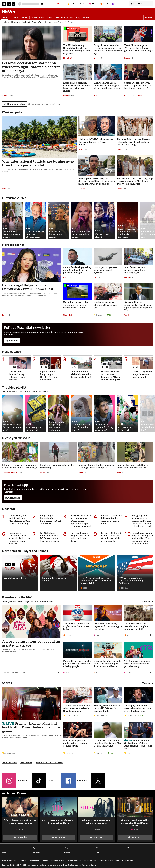Select Business in the red News navigation
The height and width of the screenshot is (868, 155).
(25, 17)
